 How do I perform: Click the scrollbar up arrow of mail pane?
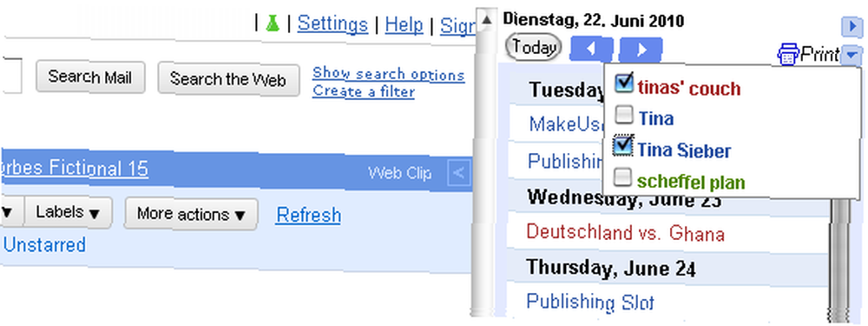[486, 20]
